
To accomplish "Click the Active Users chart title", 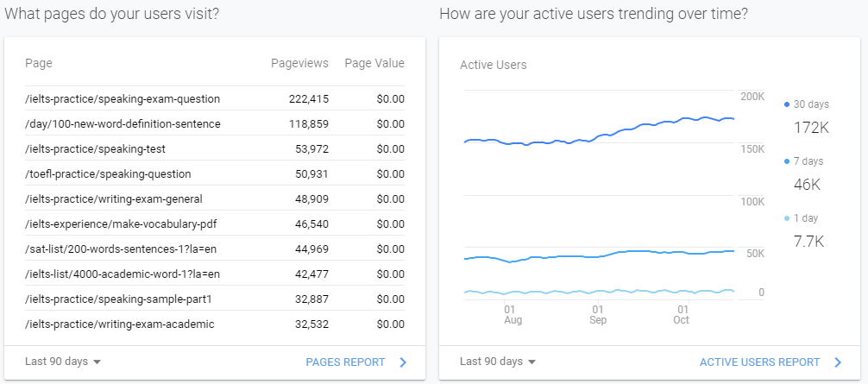I will (494, 66).
